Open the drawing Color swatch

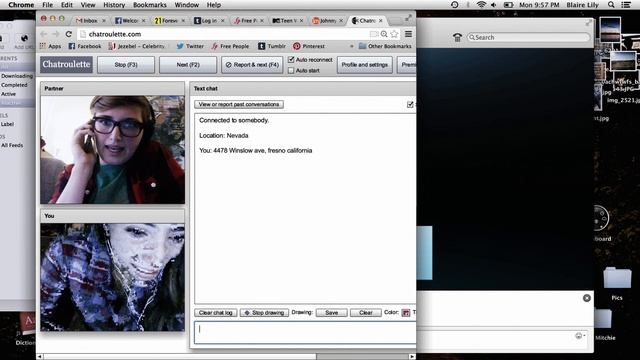tap(406, 313)
